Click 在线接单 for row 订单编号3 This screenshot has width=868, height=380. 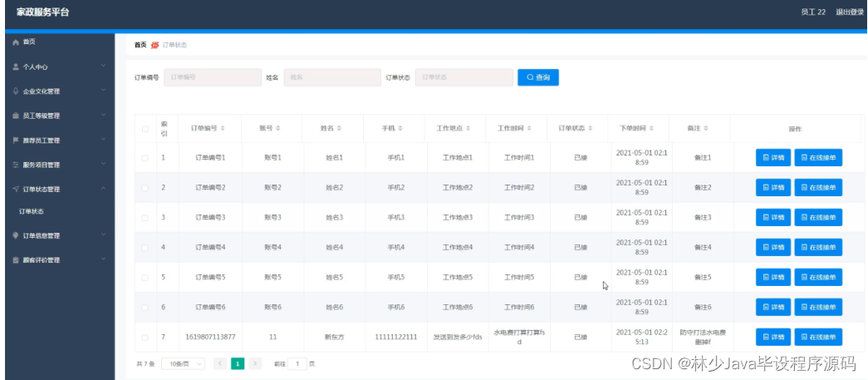[818, 218]
